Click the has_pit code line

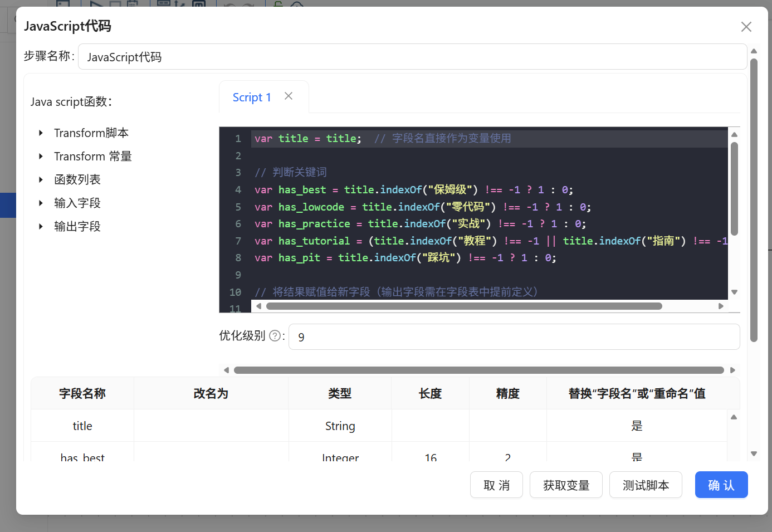(x=405, y=257)
